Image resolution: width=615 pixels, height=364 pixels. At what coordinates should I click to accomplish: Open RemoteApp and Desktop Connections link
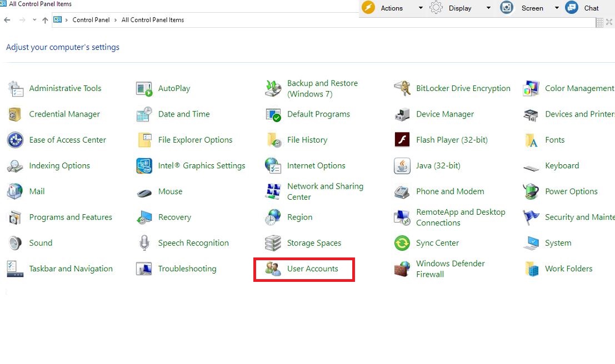pos(461,217)
